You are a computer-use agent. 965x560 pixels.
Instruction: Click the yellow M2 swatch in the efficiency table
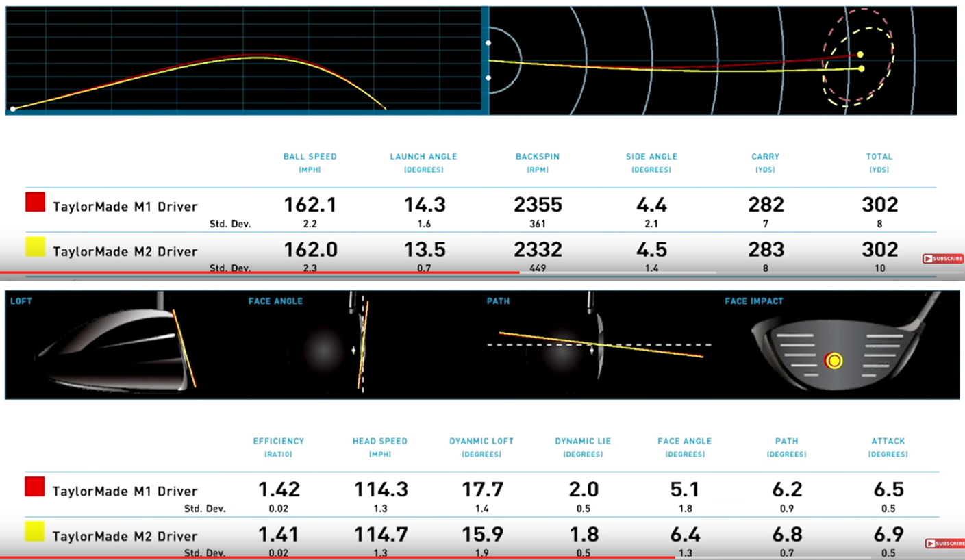[x=35, y=531]
